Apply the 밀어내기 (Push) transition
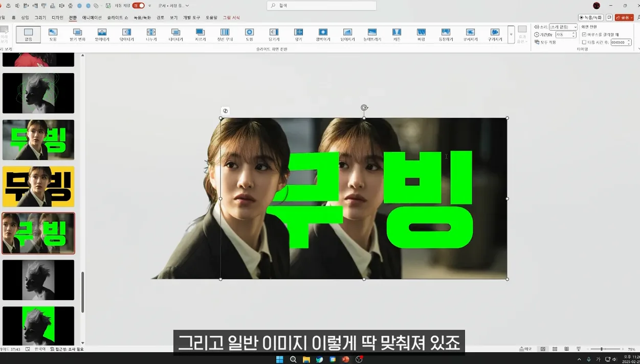Screen dimensions: 640x364 click(x=102, y=34)
